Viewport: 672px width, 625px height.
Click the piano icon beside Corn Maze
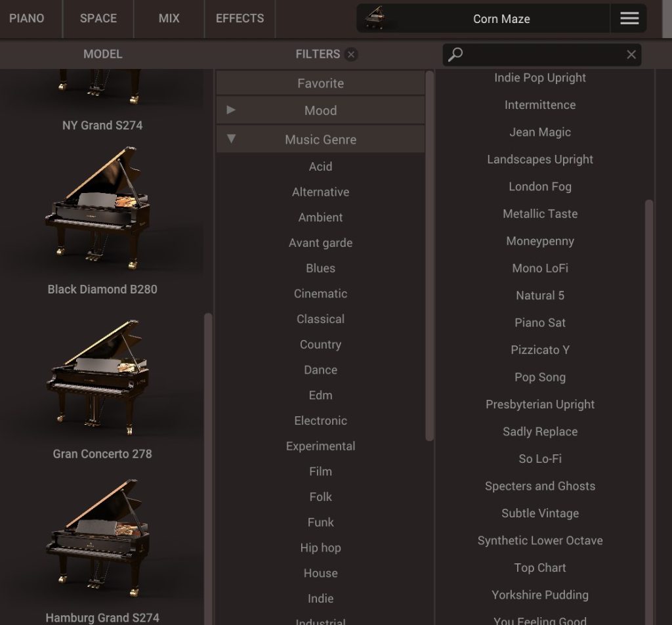point(377,18)
